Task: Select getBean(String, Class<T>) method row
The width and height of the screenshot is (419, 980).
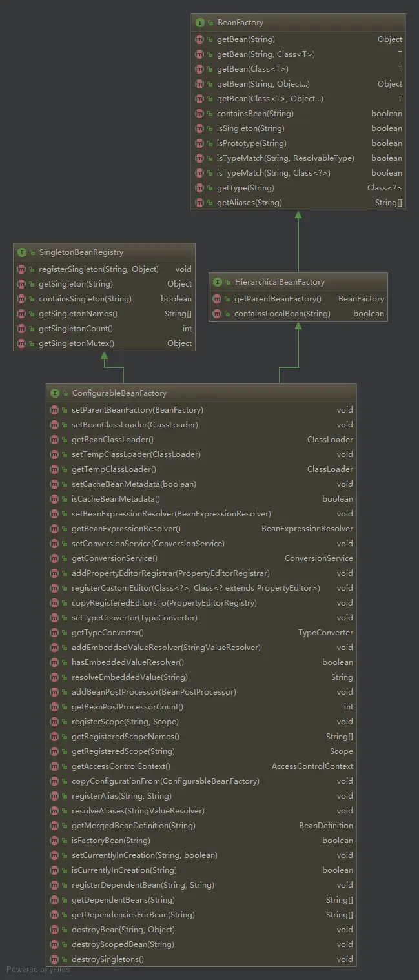Action: click(x=298, y=54)
